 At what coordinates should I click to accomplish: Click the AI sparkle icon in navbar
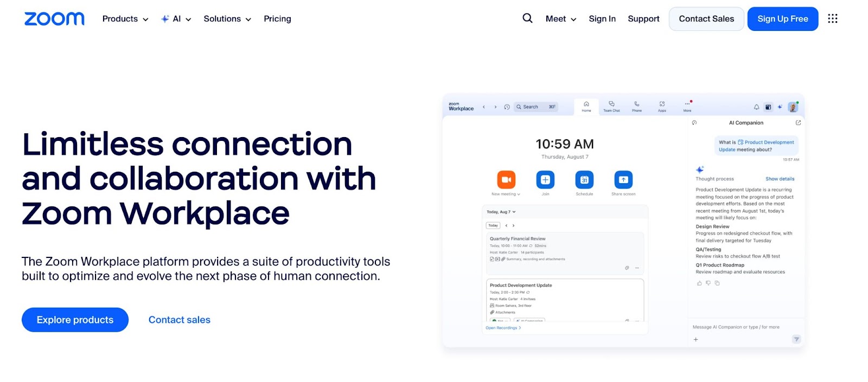click(165, 19)
